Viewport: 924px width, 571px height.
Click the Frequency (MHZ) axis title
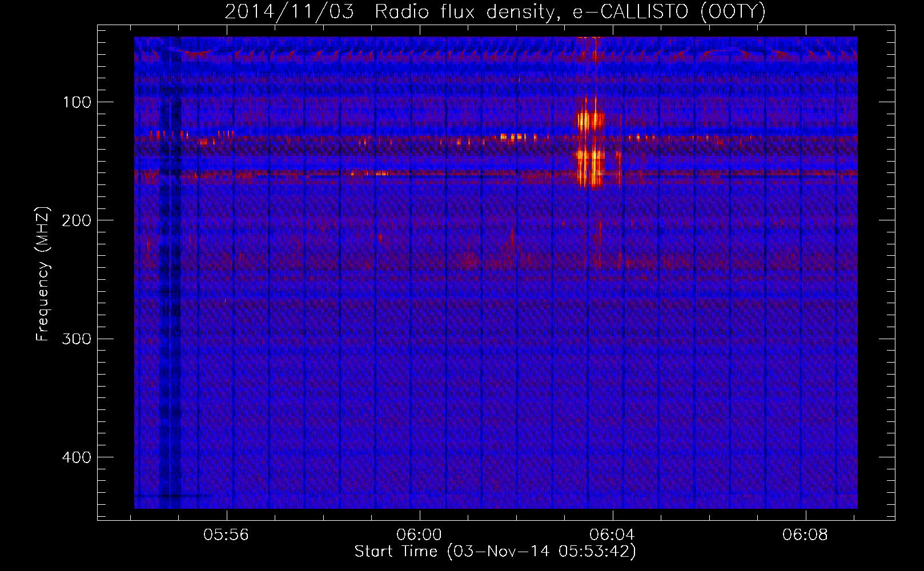pos(43,274)
